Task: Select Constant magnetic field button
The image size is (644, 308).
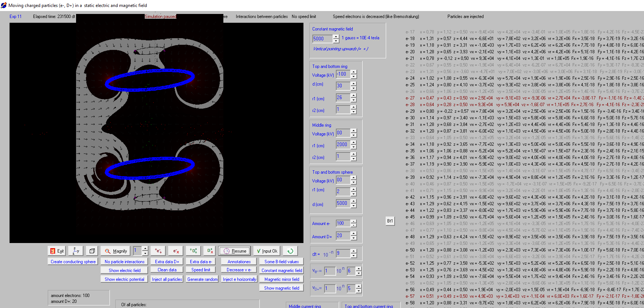Action: [282, 271]
